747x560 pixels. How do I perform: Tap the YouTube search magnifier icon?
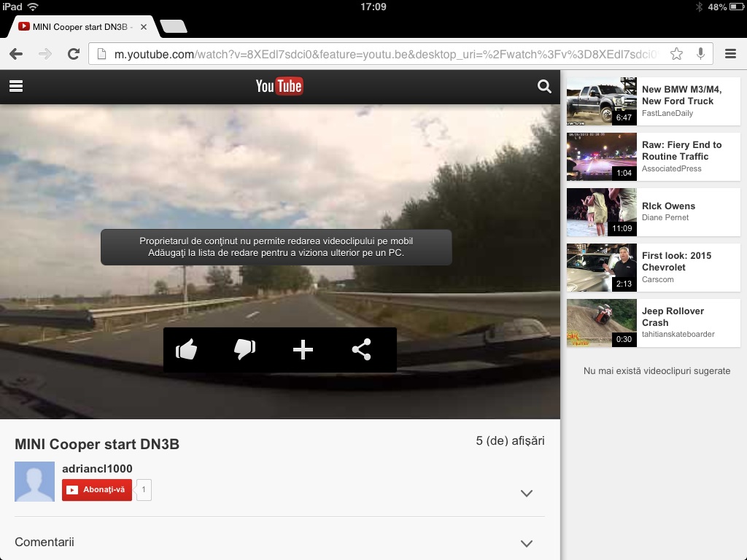click(x=544, y=86)
